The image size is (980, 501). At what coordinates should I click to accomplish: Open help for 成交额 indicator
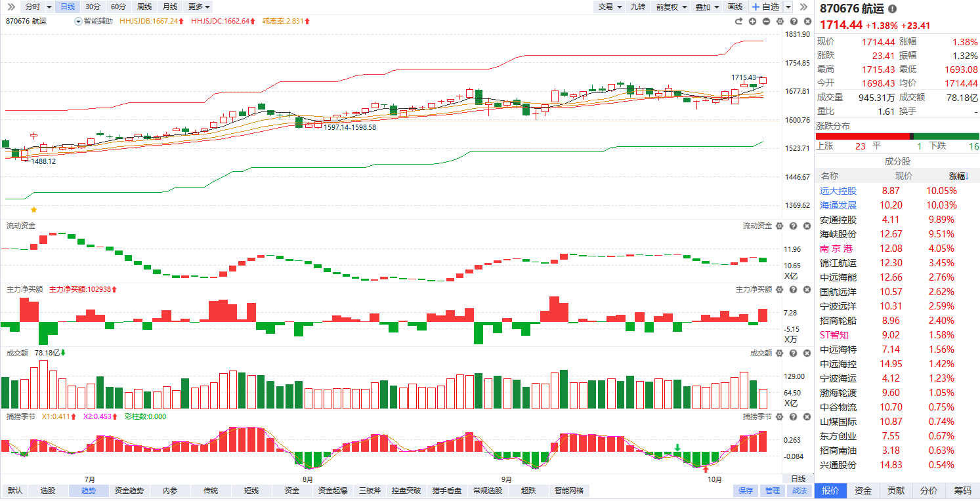[793, 353]
